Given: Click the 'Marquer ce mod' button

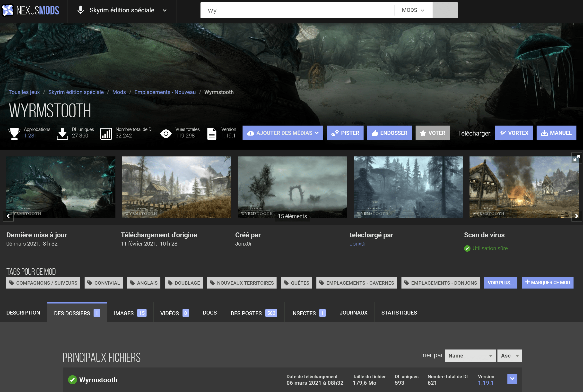Looking at the screenshot, I should tap(548, 283).
